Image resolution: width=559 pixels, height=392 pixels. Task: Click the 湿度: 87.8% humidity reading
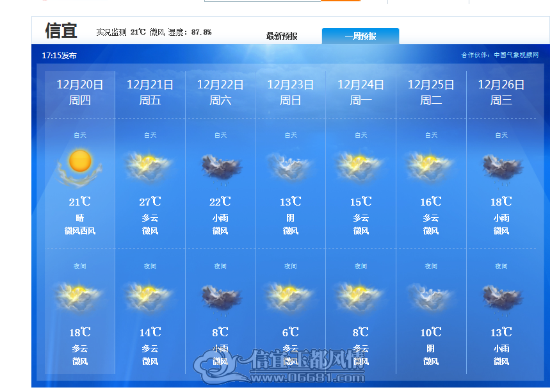click(x=190, y=33)
